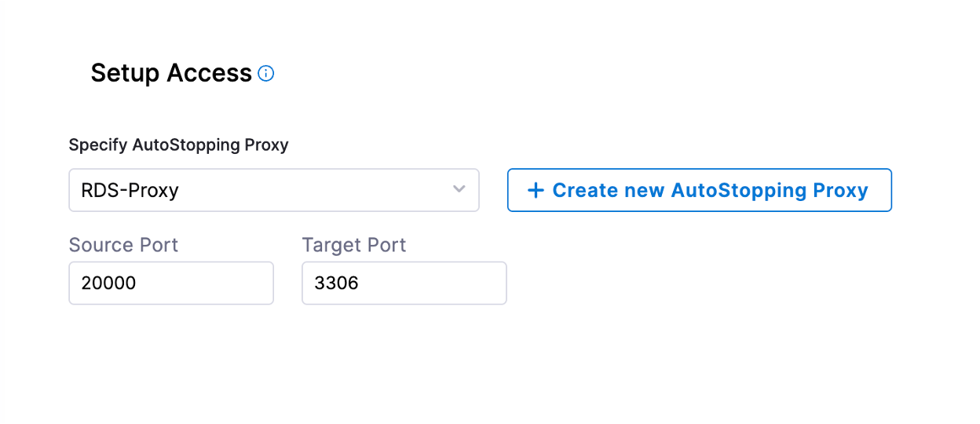The height and width of the screenshot is (424, 980).
Task: Click the word 'Access' in the heading
Action: tap(209, 73)
